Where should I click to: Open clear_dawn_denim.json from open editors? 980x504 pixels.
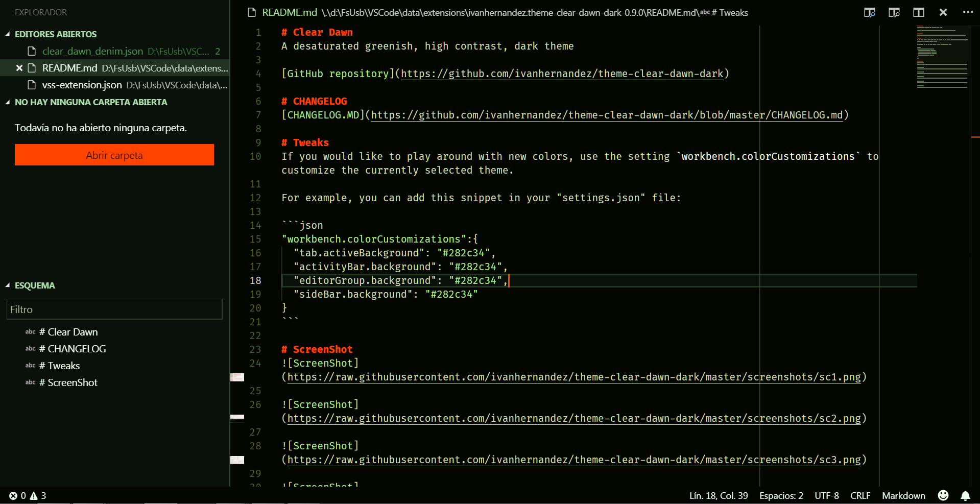[92, 51]
